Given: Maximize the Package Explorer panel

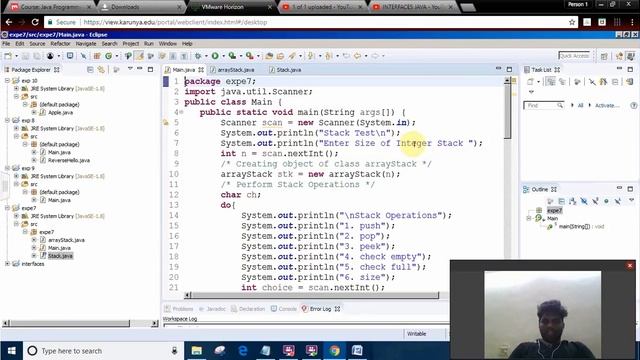Looking at the screenshot, I should [150, 69].
